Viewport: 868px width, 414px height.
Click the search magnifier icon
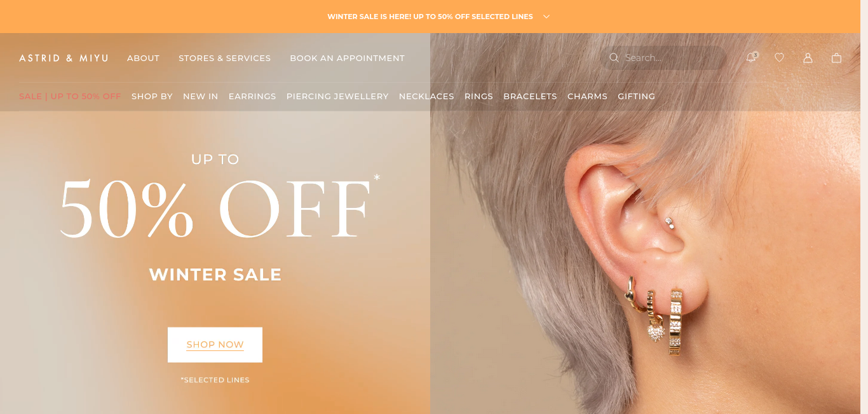(x=614, y=57)
